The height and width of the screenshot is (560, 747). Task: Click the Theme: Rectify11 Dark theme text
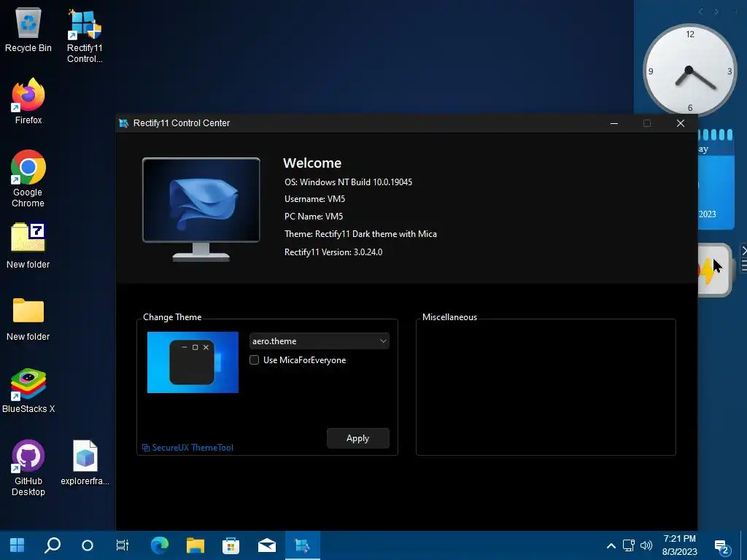(x=360, y=234)
